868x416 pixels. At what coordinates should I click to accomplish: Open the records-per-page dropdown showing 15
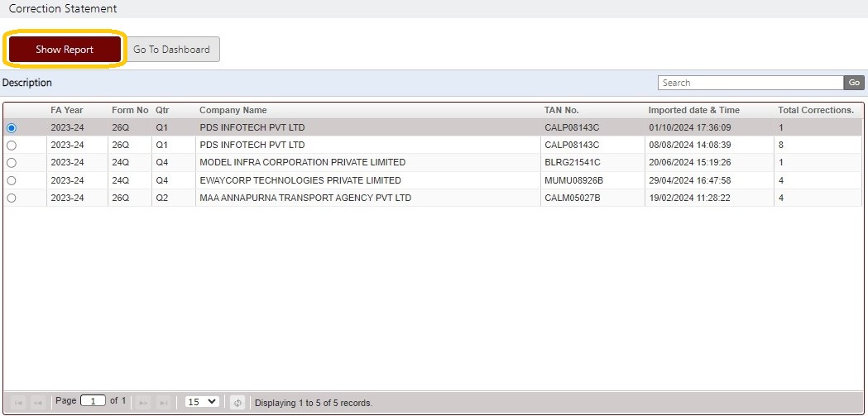click(202, 402)
